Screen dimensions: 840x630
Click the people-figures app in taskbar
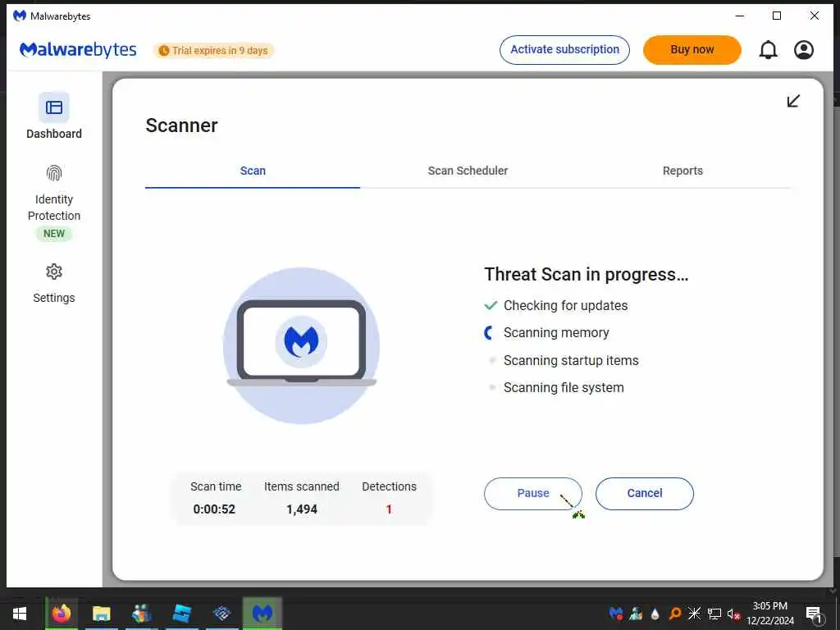(142, 614)
